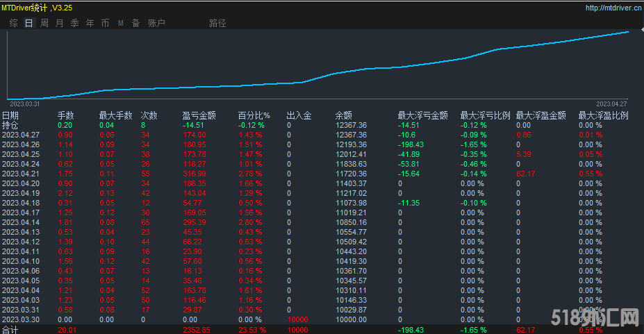Click the 盈亏金额 column header
Viewport: 644px width, 334px height.
(199, 115)
